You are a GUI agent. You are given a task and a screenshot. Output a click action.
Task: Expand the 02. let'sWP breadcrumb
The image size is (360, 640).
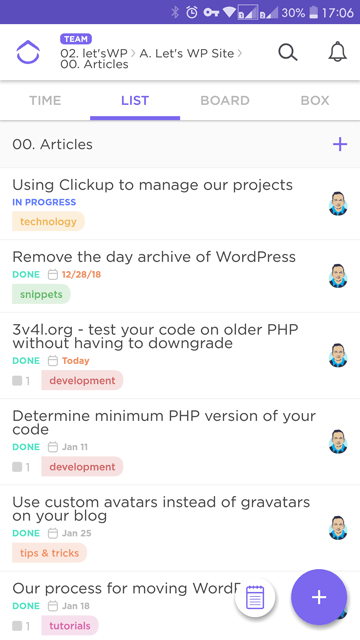coord(94,53)
